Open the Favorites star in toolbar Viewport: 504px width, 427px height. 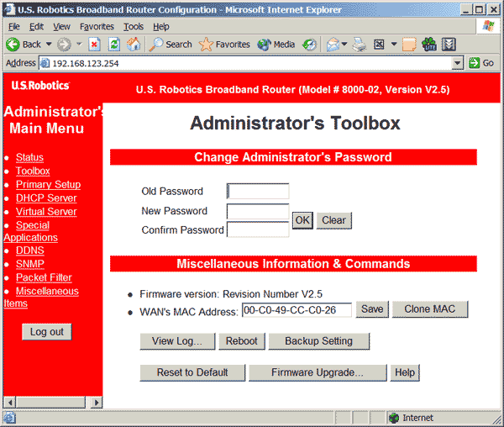[x=224, y=45]
